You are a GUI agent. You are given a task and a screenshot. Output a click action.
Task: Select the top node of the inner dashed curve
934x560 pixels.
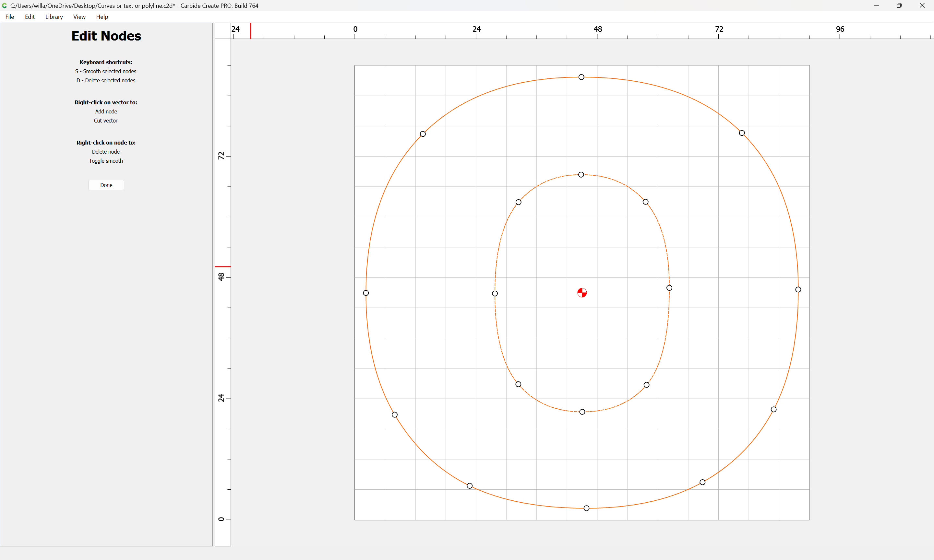point(581,175)
